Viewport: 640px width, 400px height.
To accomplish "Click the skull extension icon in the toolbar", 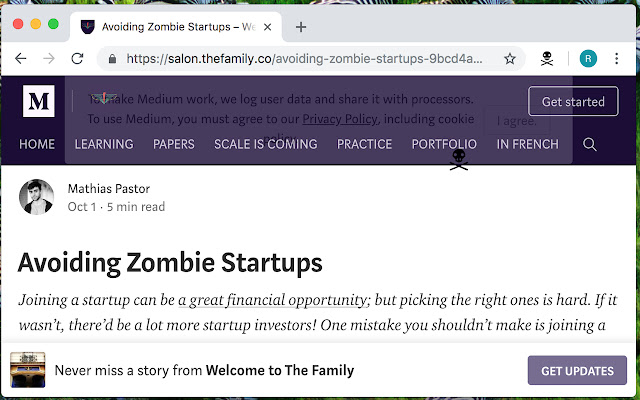I will [547, 59].
